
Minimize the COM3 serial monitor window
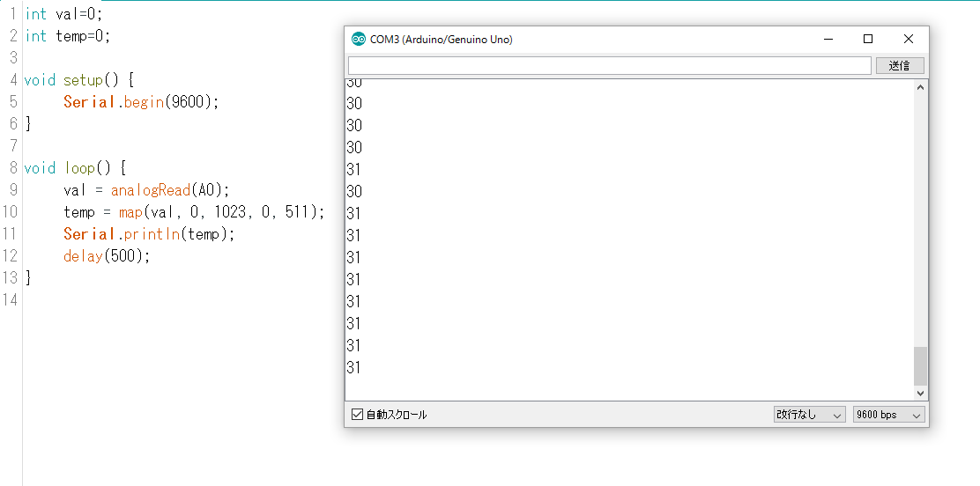point(828,40)
